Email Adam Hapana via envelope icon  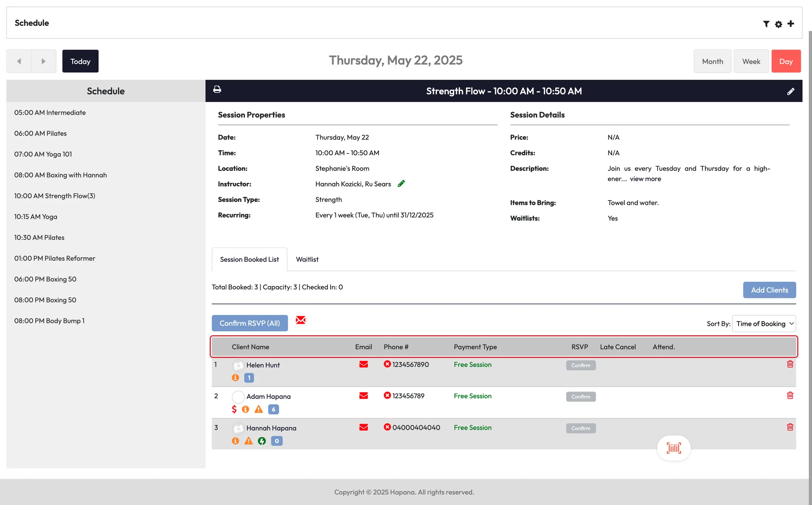(363, 396)
